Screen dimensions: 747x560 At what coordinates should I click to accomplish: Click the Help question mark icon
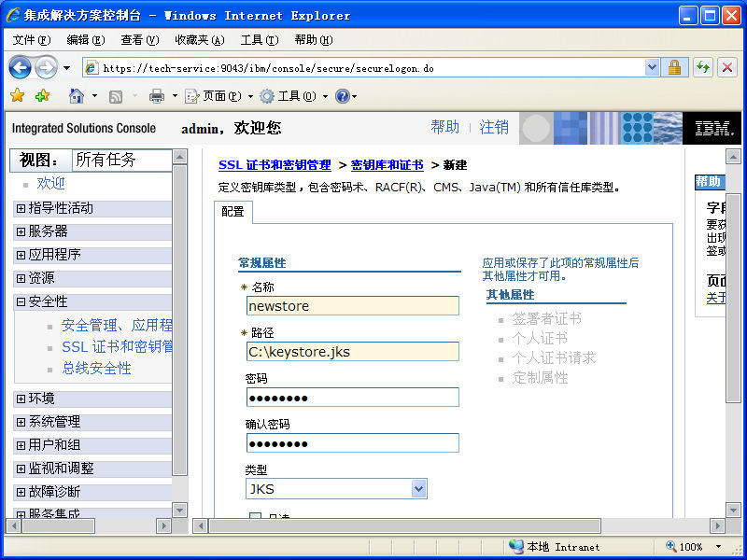click(x=342, y=96)
